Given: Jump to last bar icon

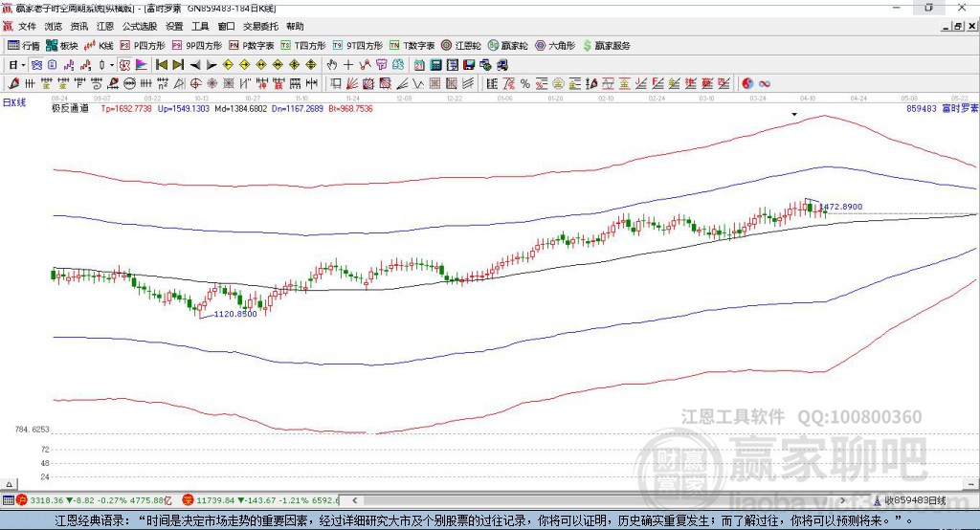Looking at the screenshot, I should (x=178, y=65).
